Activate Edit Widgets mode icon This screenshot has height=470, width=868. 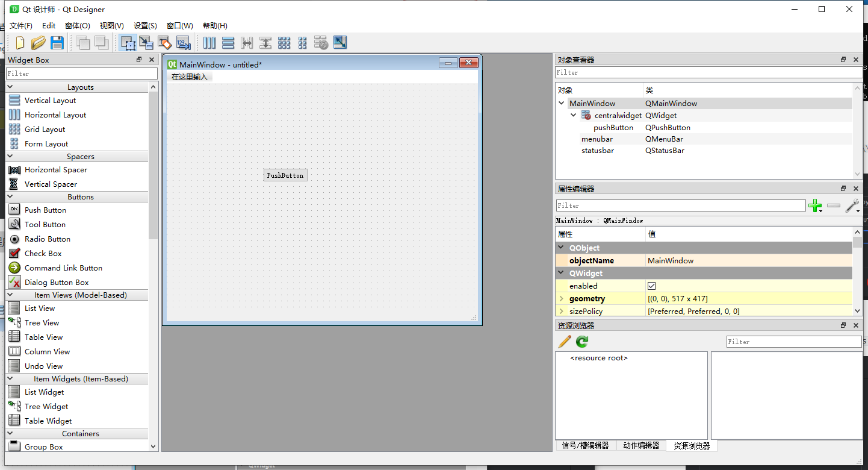128,43
